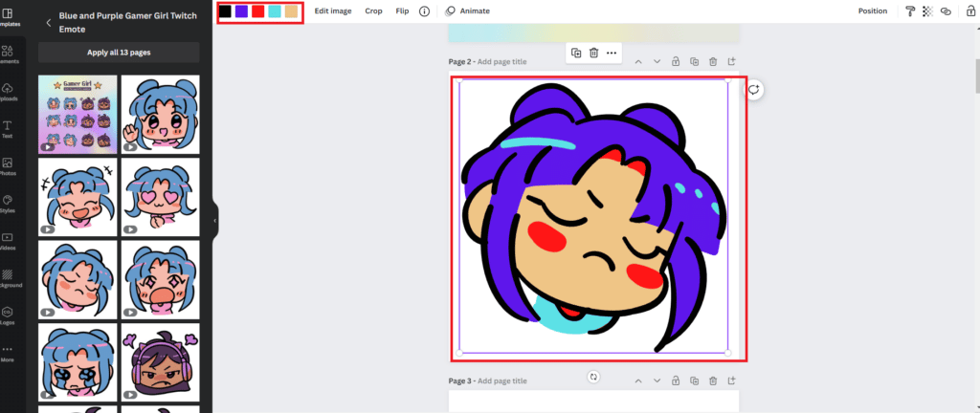Select the red color swatch
This screenshot has width=980, height=413.
[258, 11]
